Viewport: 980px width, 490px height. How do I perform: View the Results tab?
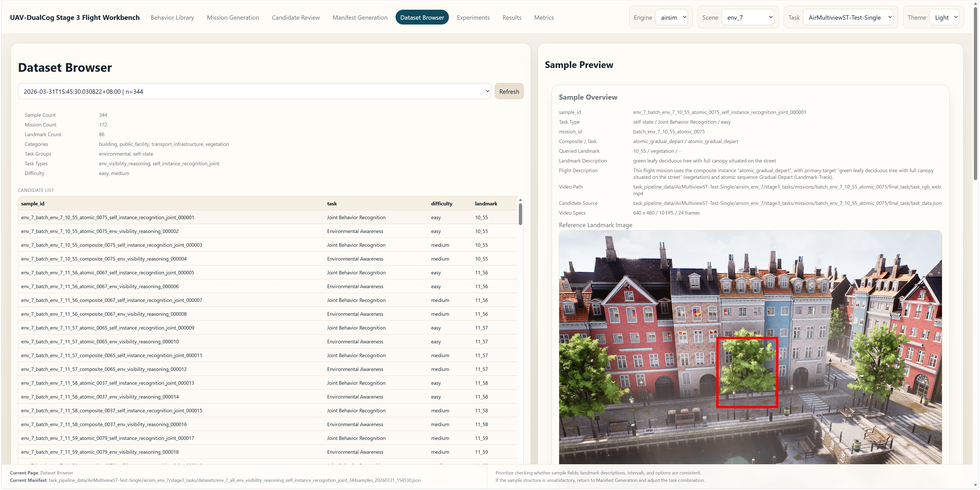pos(512,17)
